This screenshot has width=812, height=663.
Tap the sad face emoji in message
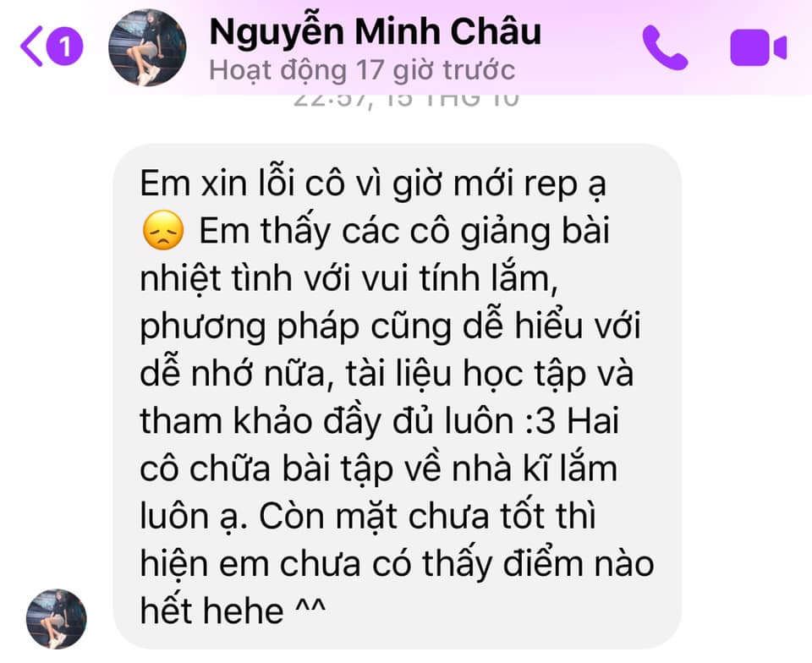(x=162, y=231)
